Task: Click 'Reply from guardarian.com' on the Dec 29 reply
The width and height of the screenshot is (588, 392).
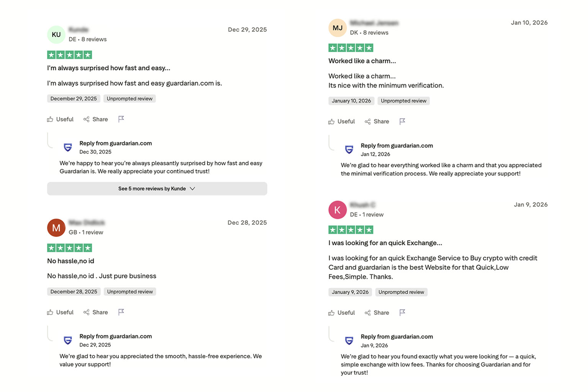Action: click(116, 336)
